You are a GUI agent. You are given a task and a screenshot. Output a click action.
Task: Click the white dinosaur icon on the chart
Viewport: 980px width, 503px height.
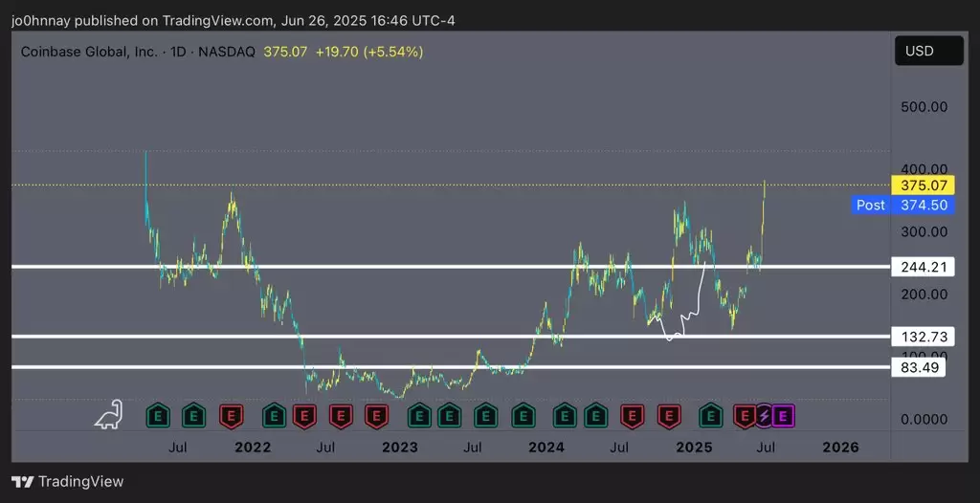point(108,414)
